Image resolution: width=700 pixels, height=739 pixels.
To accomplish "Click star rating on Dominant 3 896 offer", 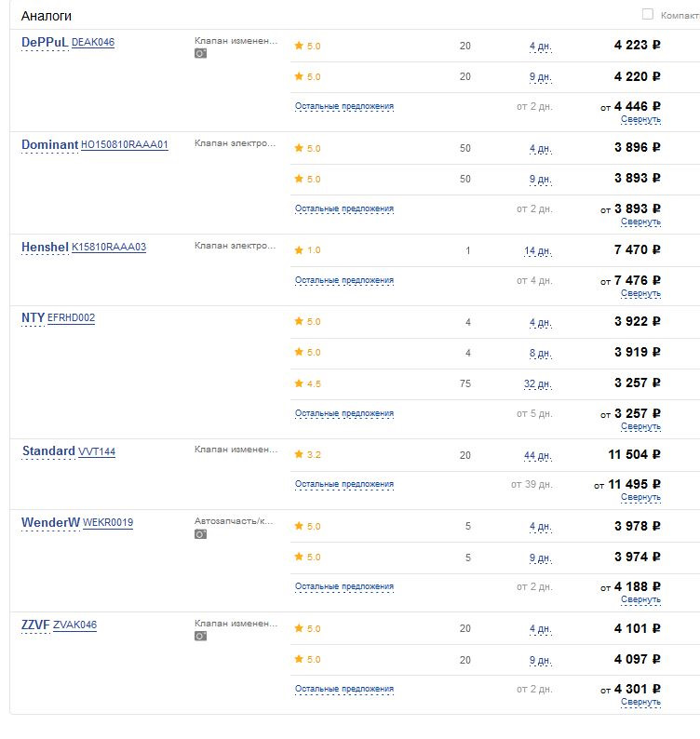I will click(x=307, y=149).
